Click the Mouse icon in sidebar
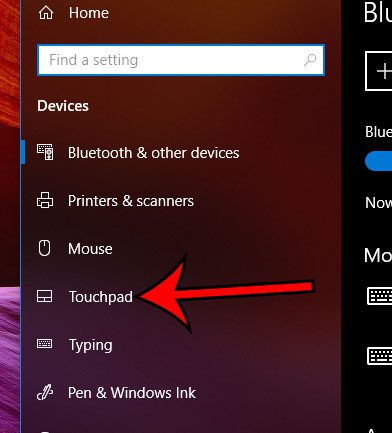Image resolution: width=392 pixels, height=433 pixels. 45,248
